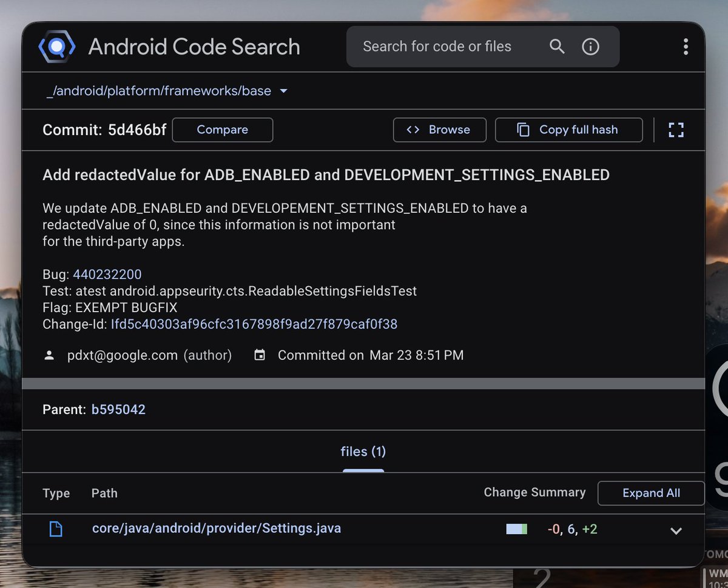Screen dimensions: 728x588
Task: Select the files (1) tab
Action: (x=363, y=452)
